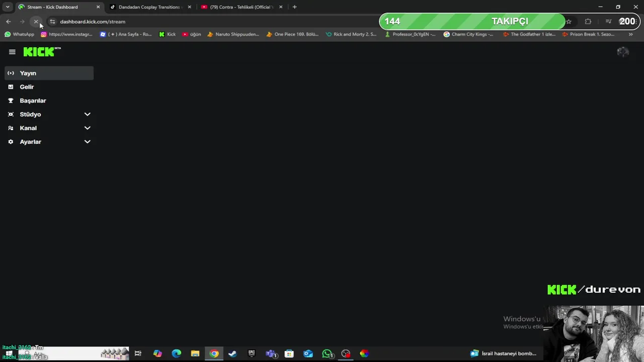The height and width of the screenshot is (362, 644).
Task: Open a new browser tab
Action: click(294, 7)
